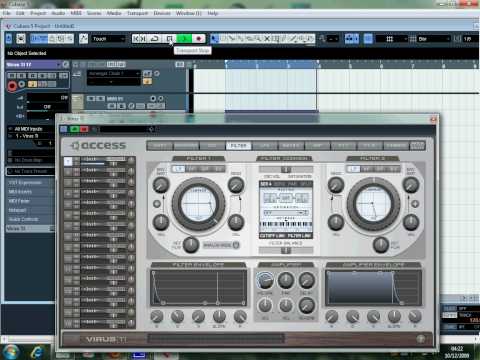
Task: Open the Transport menu
Action: pyautogui.click(x=137, y=13)
